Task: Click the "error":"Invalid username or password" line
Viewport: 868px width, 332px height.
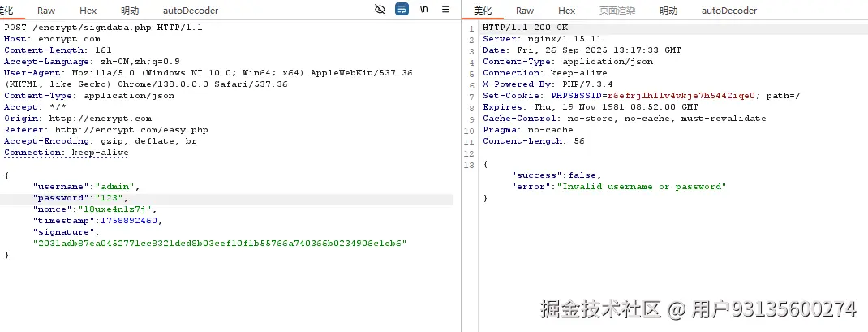Action: [x=619, y=187]
